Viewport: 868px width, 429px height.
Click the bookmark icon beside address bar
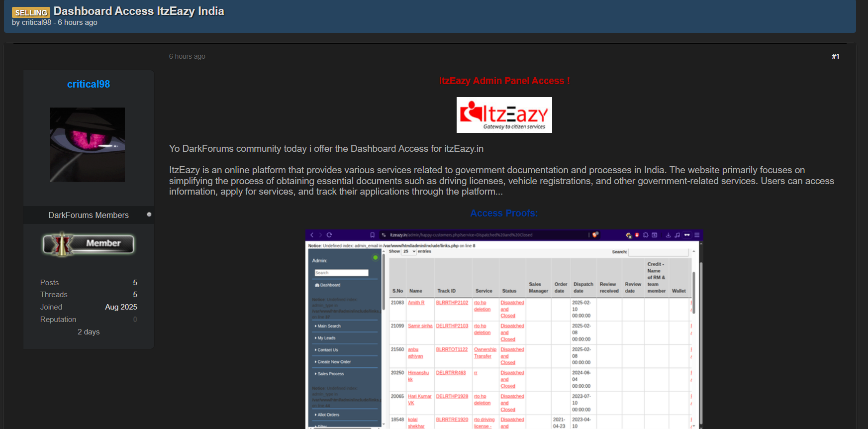point(372,235)
